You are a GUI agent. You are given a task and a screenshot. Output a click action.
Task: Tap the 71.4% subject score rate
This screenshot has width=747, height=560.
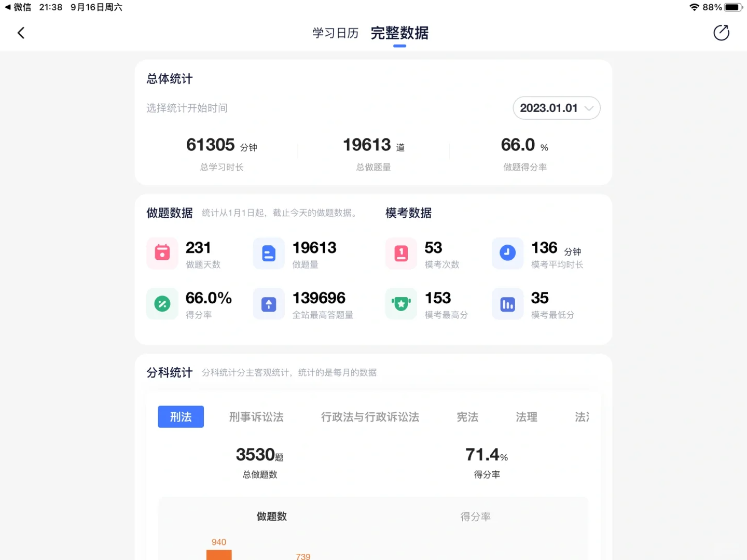tap(487, 455)
